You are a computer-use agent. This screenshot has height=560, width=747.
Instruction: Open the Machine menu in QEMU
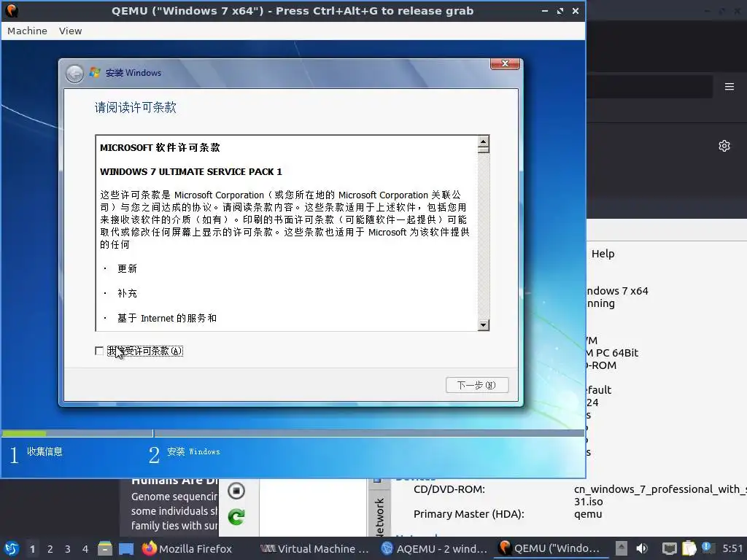27,31
